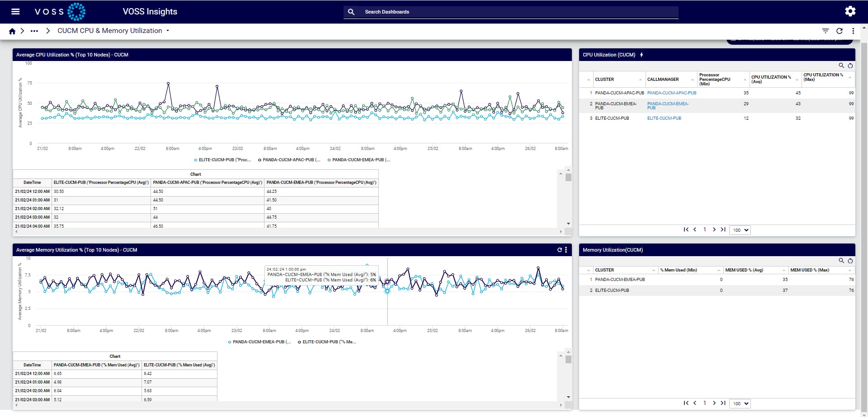The width and height of the screenshot is (868, 417).
Task: Go to first page in Memory table
Action: 686,403
